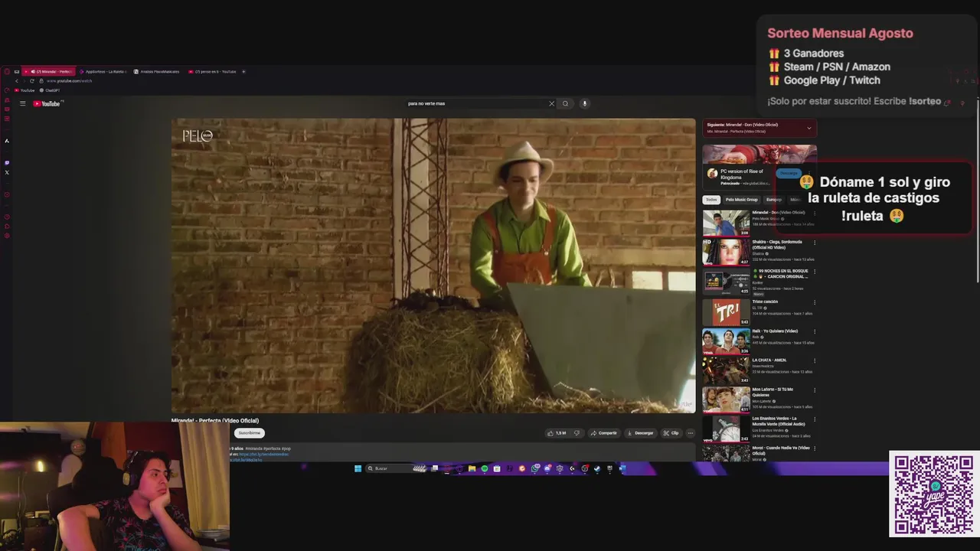Screen dimensions: 980x551
Task: Click the search magnifier button
Action: click(x=566, y=103)
